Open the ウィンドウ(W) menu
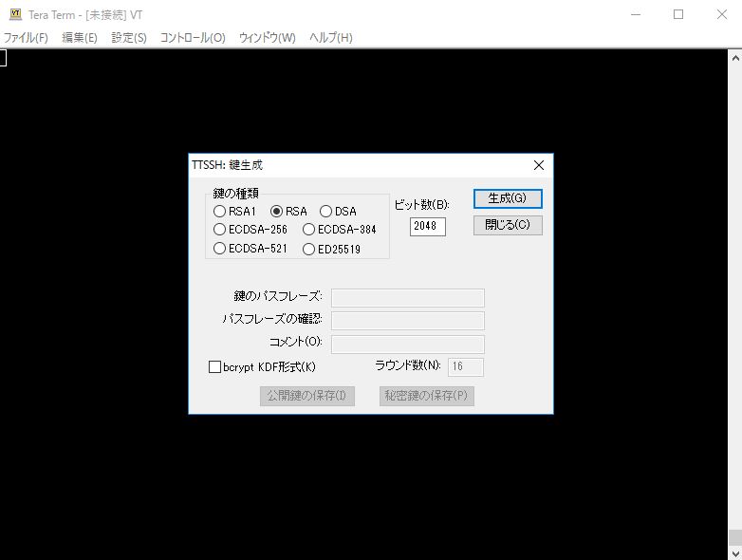 coord(267,37)
